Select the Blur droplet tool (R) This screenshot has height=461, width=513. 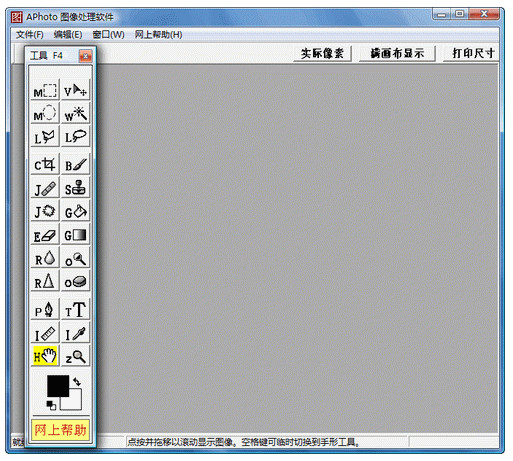point(45,257)
